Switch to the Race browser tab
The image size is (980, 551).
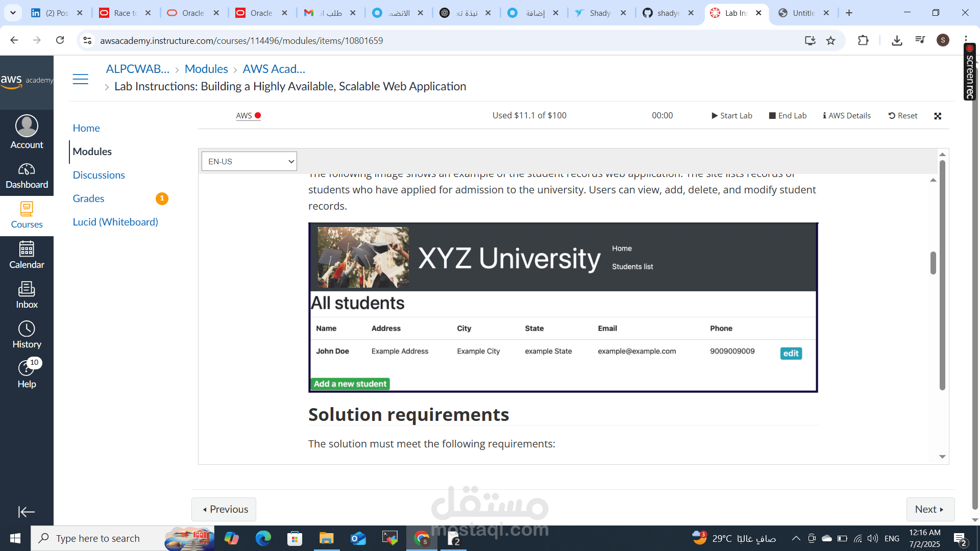tap(125, 13)
